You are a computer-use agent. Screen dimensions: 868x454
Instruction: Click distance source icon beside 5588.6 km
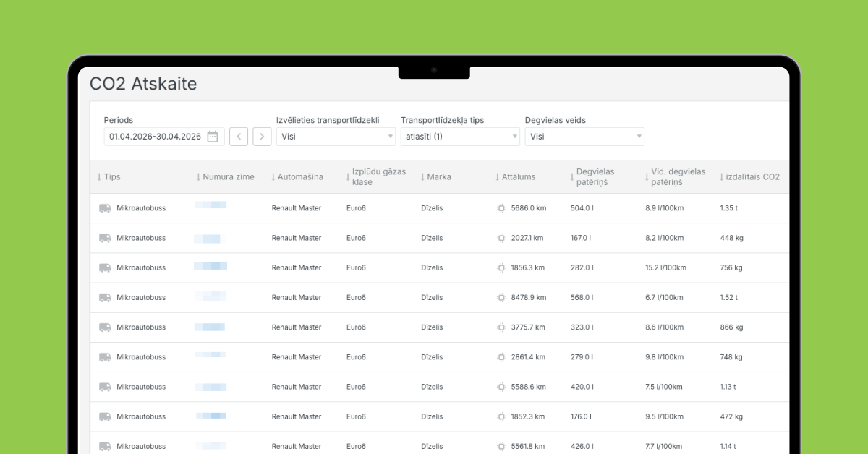point(501,387)
